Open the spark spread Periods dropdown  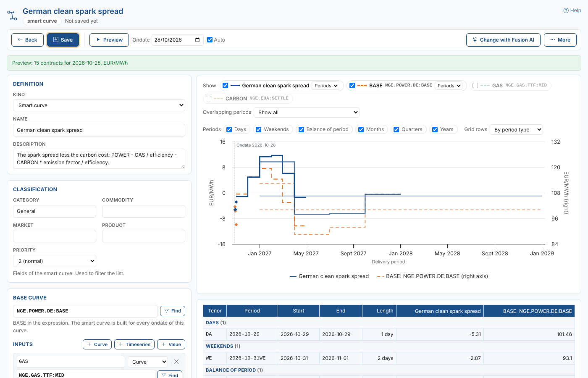[x=326, y=86]
